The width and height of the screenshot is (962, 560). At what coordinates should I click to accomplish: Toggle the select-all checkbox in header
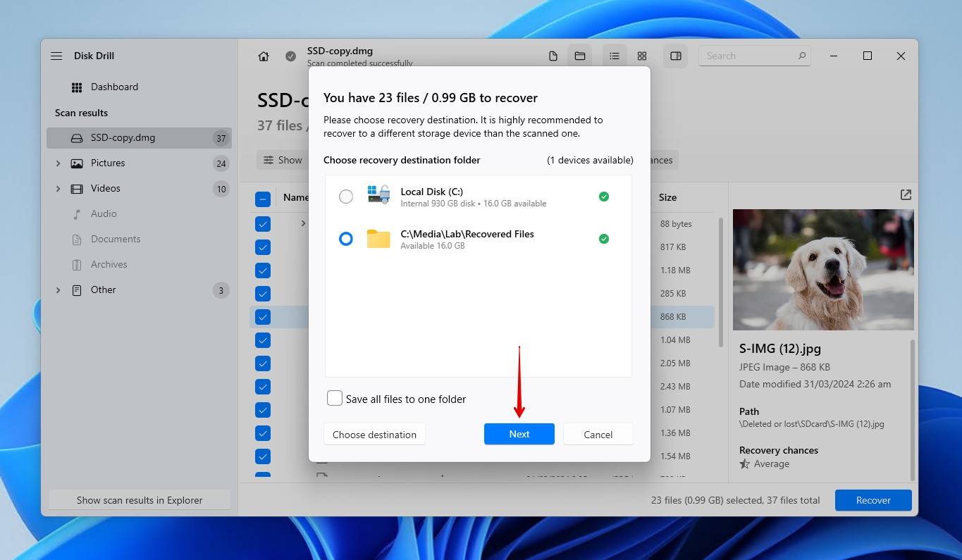click(263, 199)
